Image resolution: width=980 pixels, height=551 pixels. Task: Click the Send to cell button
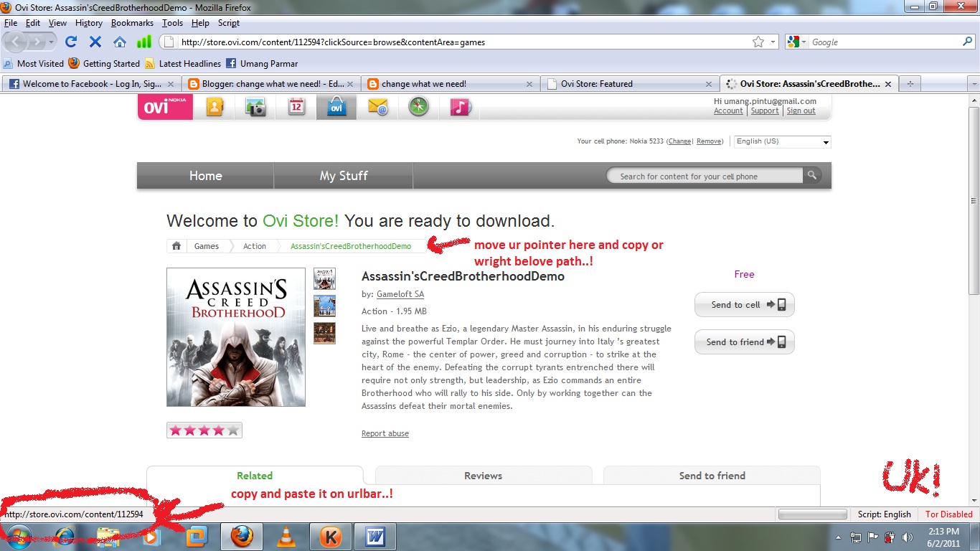coord(744,305)
